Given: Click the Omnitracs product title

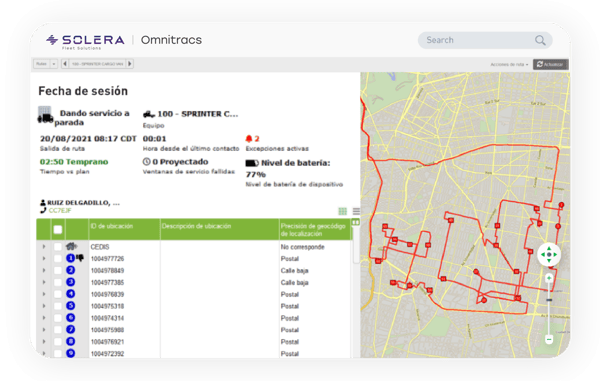Looking at the screenshot, I should pyautogui.click(x=171, y=40).
